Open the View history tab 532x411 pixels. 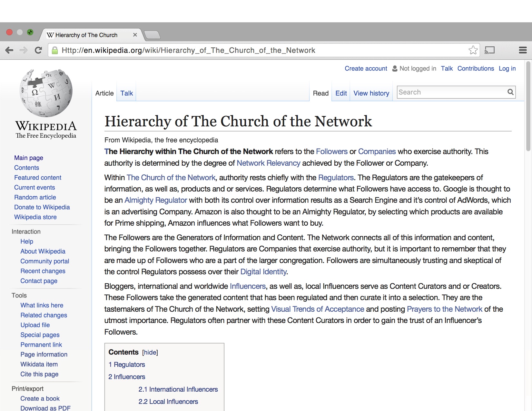(371, 93)
